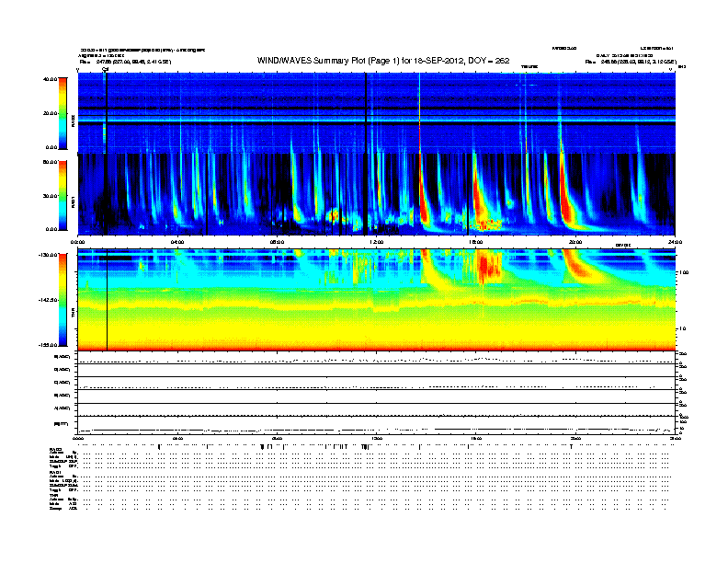Click the RAD2 vertical axis label
This screenshot has height=563, width=728.
click(73, 121)
